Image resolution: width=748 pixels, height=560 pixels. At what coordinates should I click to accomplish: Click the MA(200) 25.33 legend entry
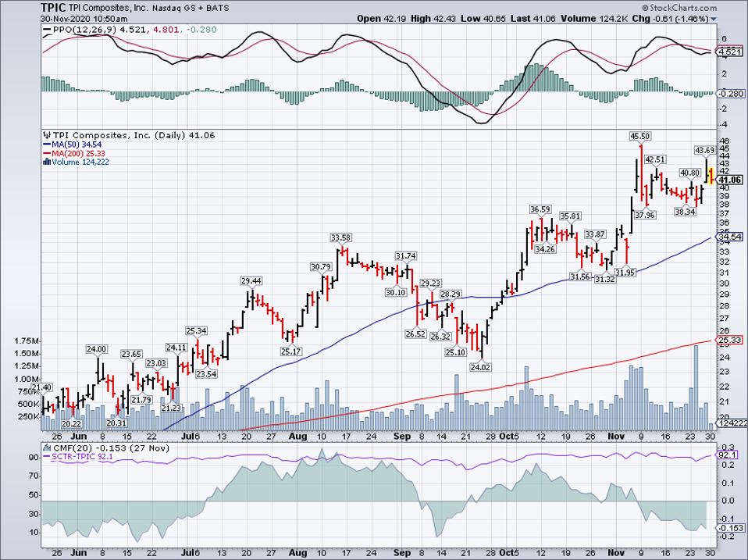click(79, 154)
